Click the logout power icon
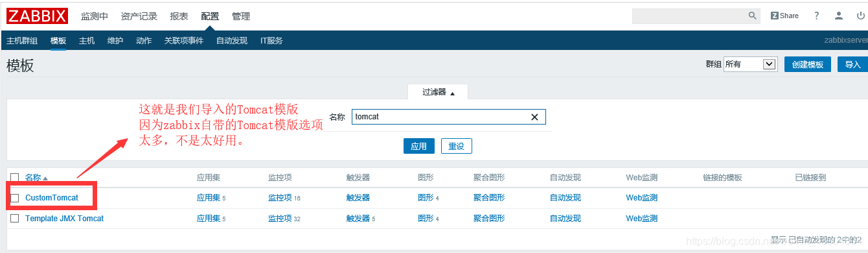Image resolution: width=868 pixels, height=253 pixels. (860, 16)
